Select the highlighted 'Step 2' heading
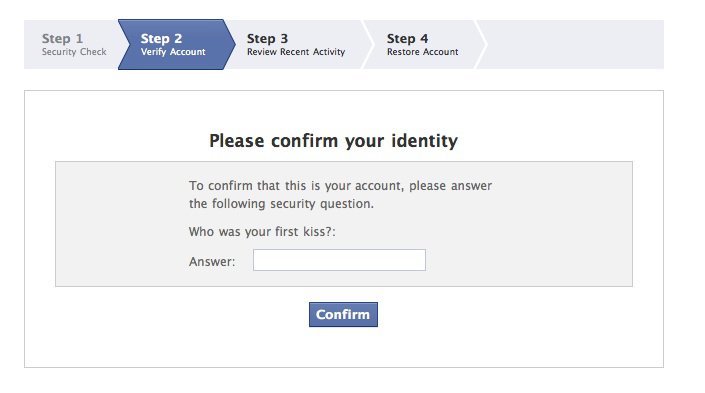Screen dimensions: 705x393 [x=161, y=39]
